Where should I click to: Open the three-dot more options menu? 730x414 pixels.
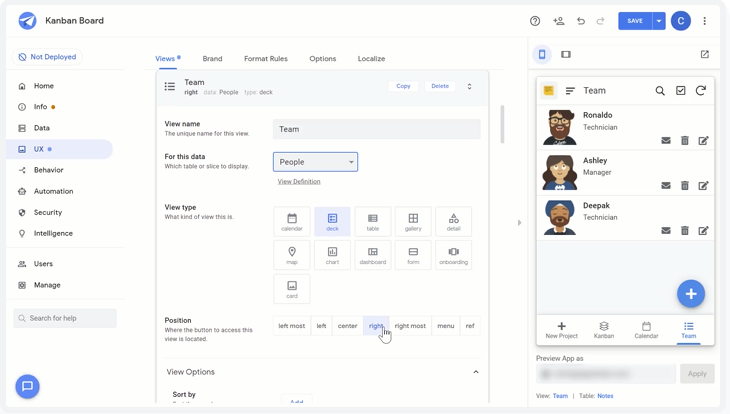(704, 21)
